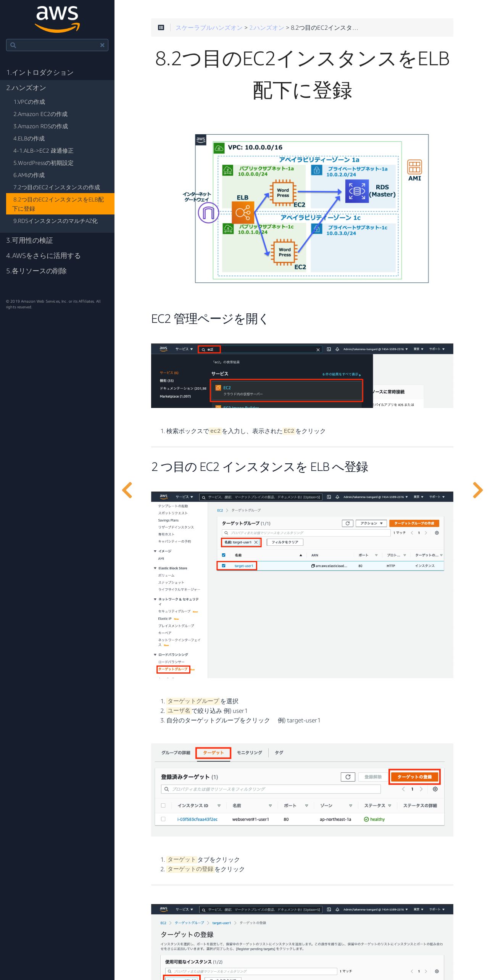Open 4-1.ALB->EC2 疎通修正 page
490x980 pixels.
44,151
